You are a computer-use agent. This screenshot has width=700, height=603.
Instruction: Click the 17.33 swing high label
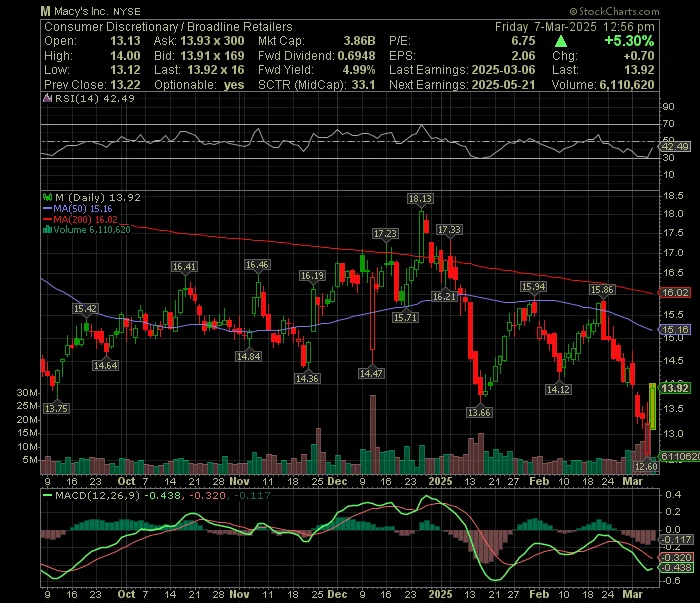click(449, 230)
